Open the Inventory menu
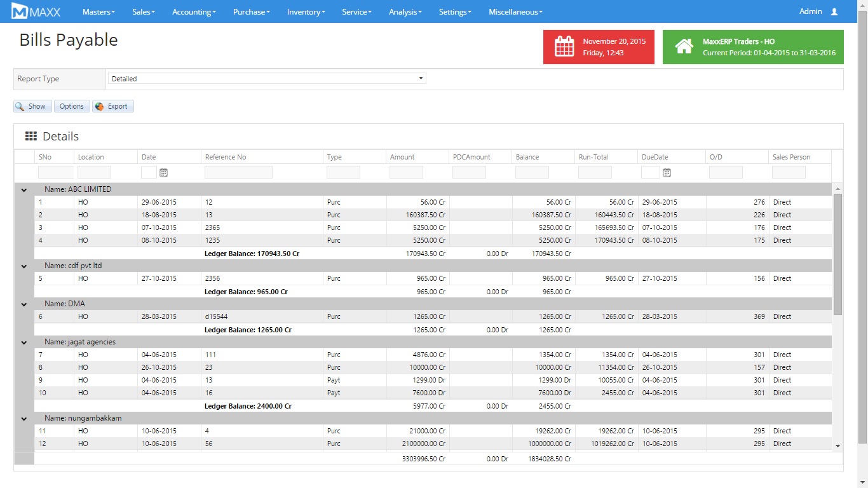The height and width of the screenshot is (488, 868). [x=306, y=11]
